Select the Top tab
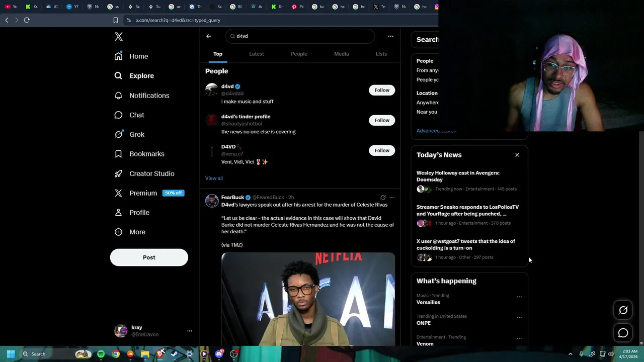This screenshot has height=362, width=644. [218, 54]
